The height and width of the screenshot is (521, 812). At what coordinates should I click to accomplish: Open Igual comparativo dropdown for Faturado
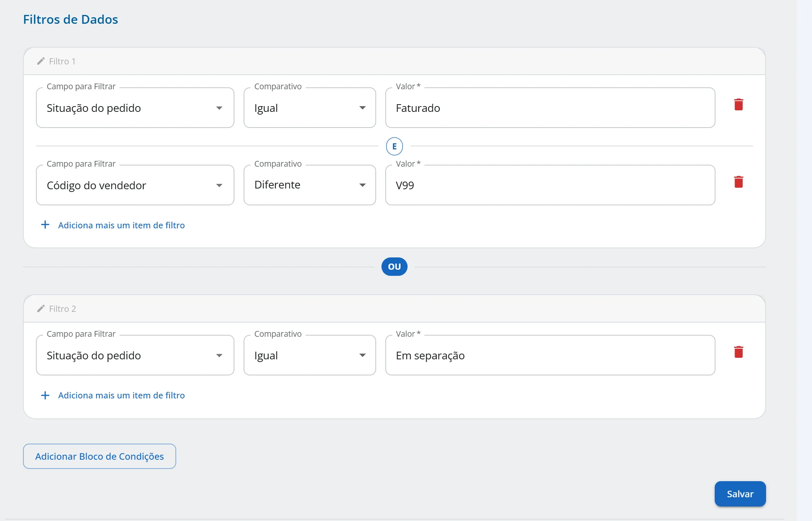pyautogui.click(x=310, y=108)
